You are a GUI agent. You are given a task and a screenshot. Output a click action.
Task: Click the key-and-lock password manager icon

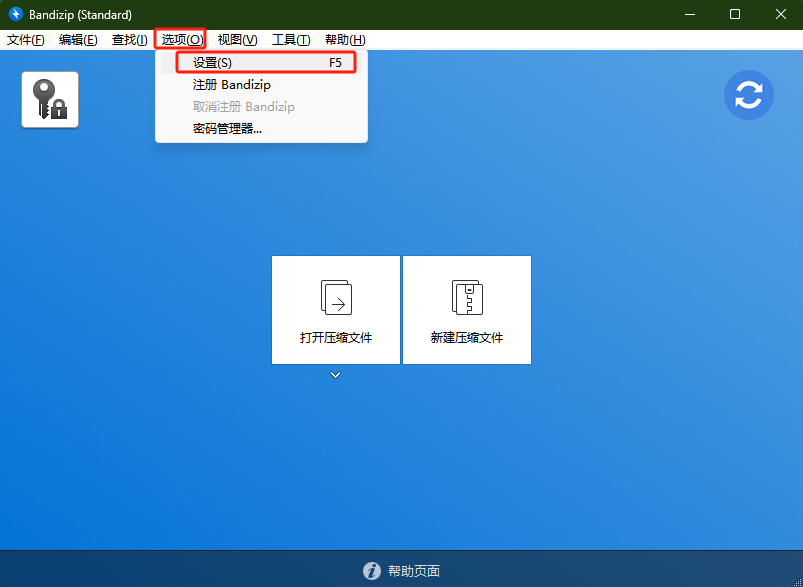tap(50, 100)
